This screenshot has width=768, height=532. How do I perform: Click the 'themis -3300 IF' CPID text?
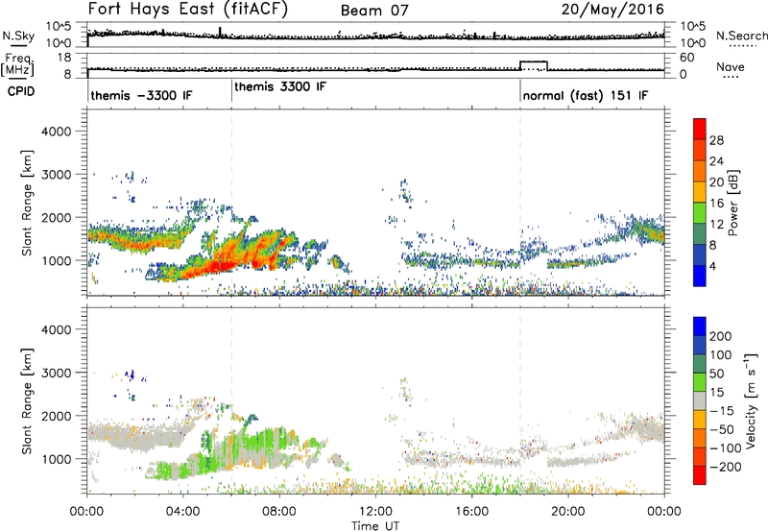pos(141,95)
